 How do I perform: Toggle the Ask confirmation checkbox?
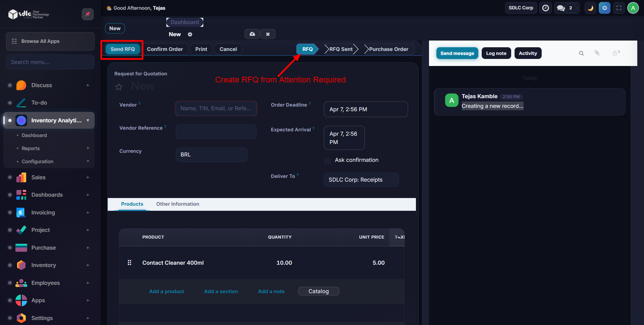pyautogui.click(x=327, y=161)
